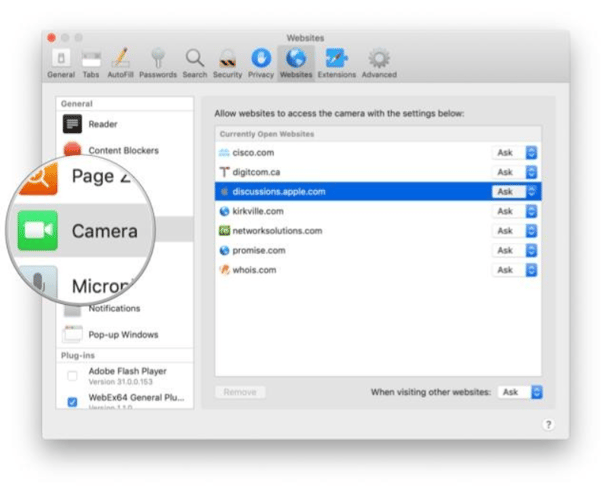602x494 pixels.
Task: Open the Security preferences pane
Action: (227, 61)
